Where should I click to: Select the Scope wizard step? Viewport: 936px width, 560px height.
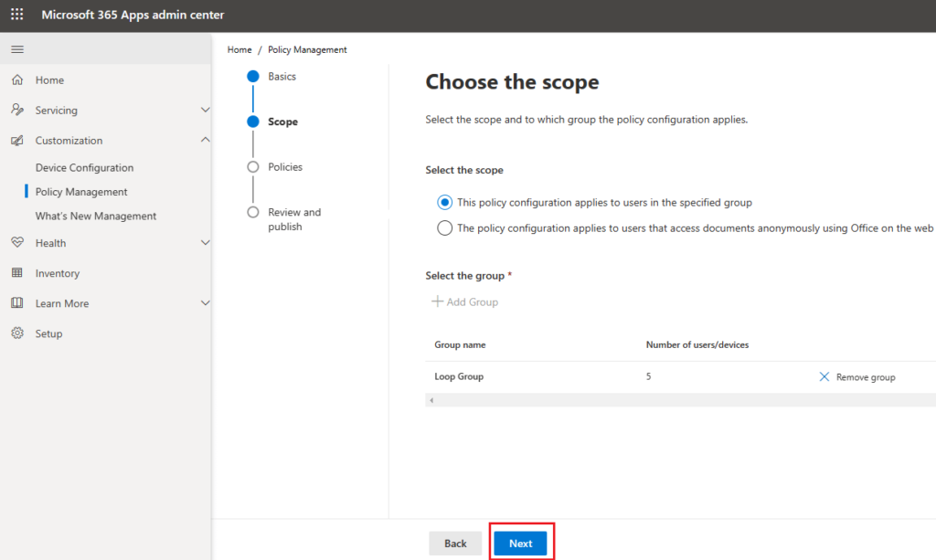coord(282,122)
